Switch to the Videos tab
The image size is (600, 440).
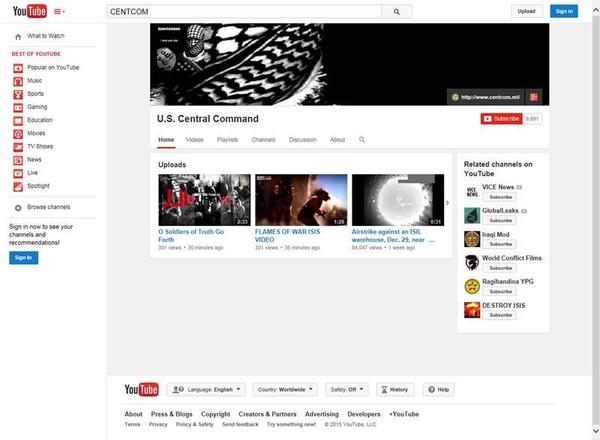(x=194, y=140)
